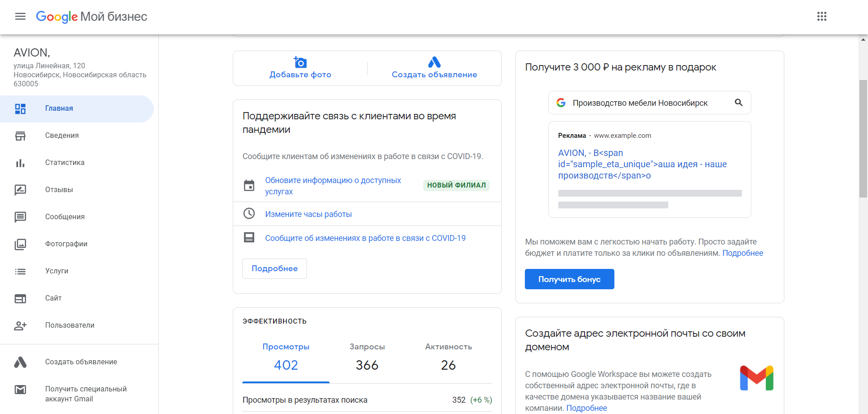The width and height of the screenshot is (868, 414).
Task: Click the Добавьте фото link
Action: pos(300,75)
